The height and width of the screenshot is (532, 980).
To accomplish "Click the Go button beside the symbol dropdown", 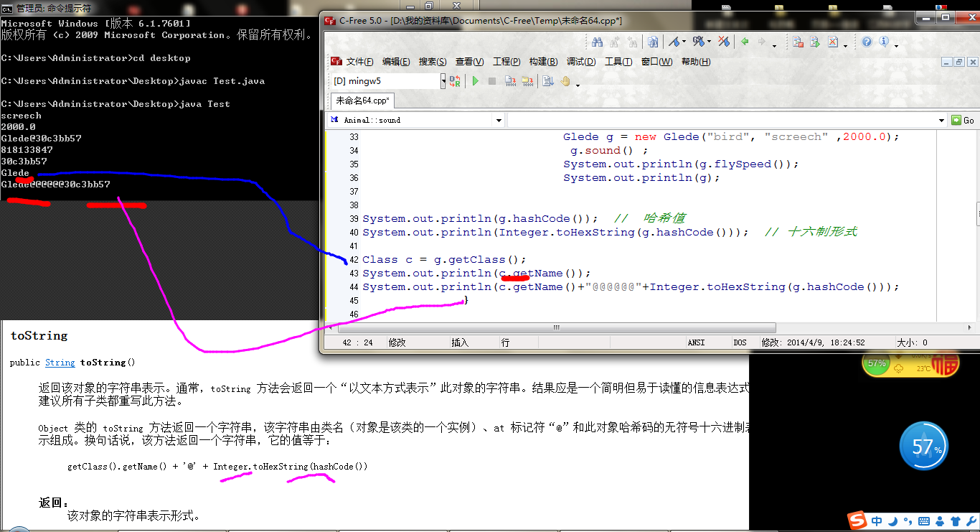I will pos(962,120).
